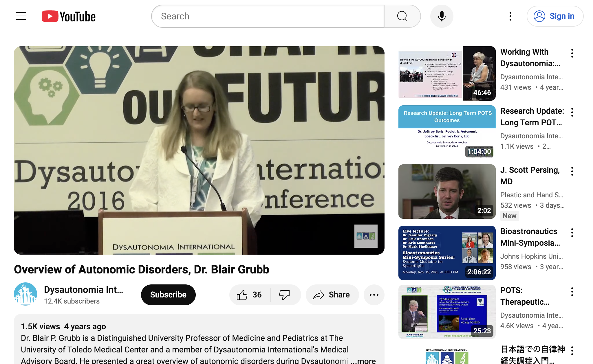Open options for POTS: Therapeutic video
This screenshot has width=593, height=364.
point(572,292)
